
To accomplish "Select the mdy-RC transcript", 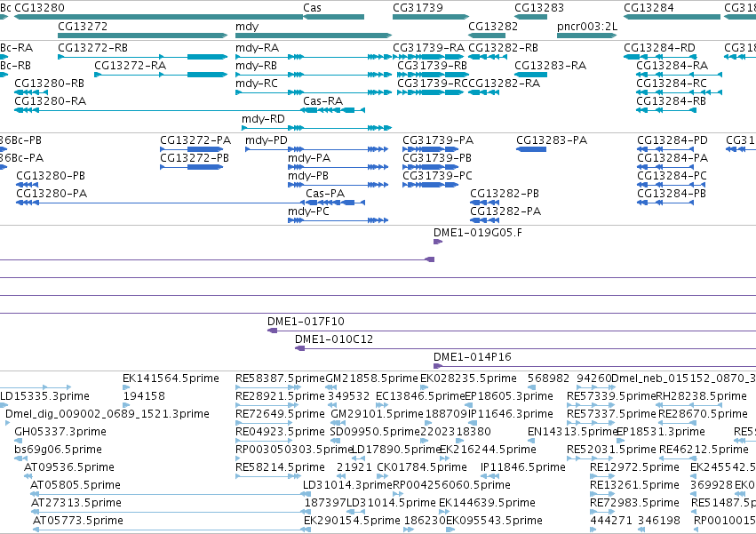I will 257,84.
